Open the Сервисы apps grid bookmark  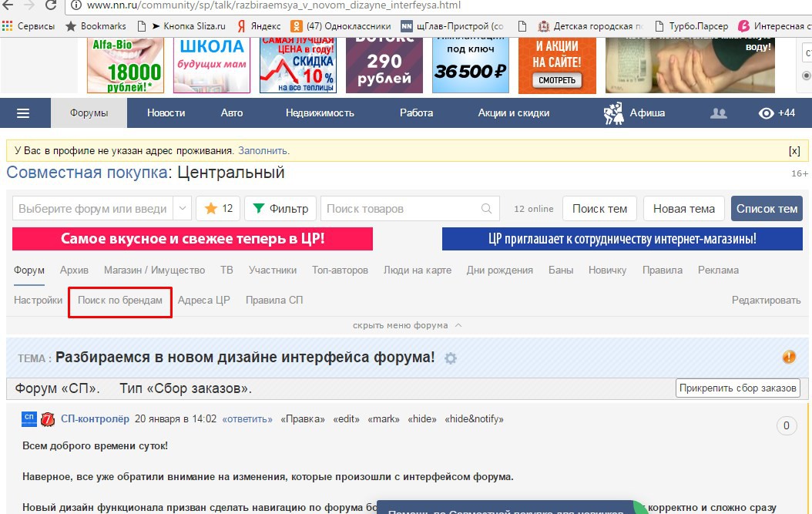pyautogui.click(x=29, y=26)
